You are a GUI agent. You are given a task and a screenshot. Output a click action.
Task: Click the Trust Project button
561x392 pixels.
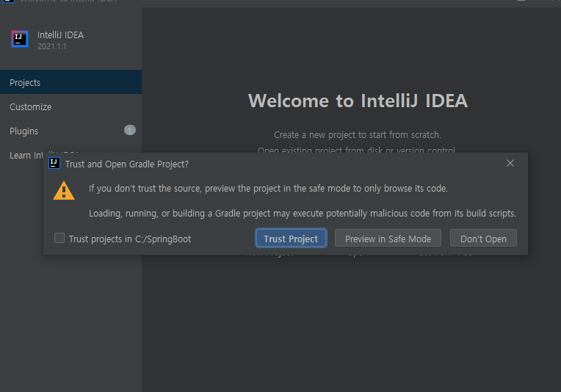click(x=291, y=238)
